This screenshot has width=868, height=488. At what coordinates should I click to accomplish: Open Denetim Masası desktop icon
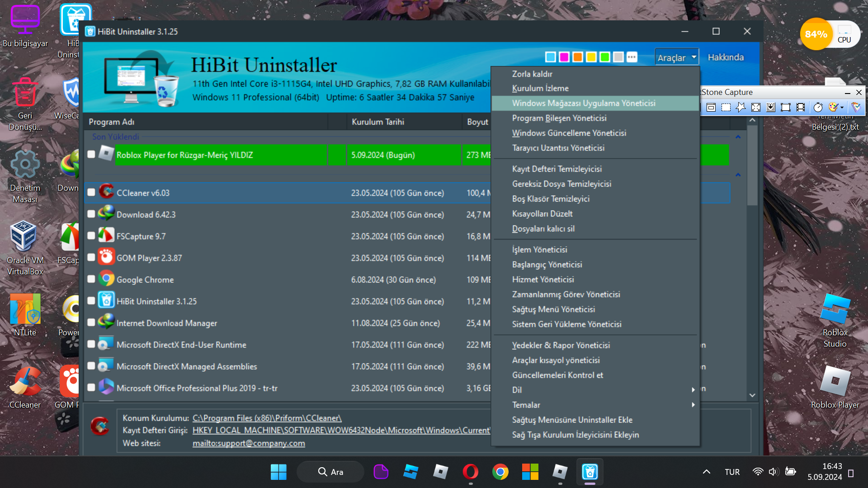coord(25,176)
